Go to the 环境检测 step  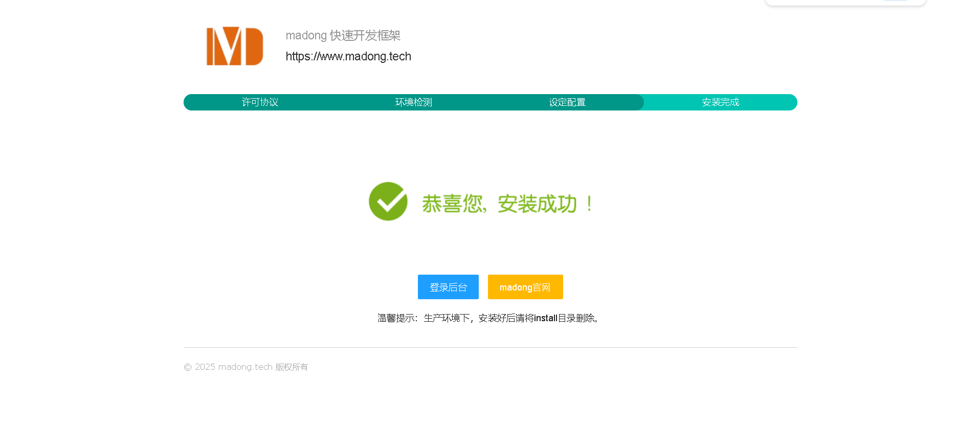tap(413, 102)
